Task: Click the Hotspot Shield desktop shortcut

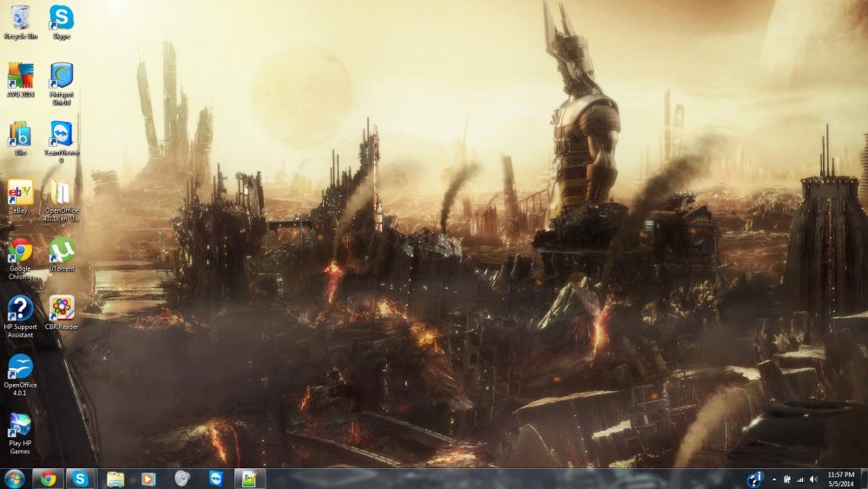Action: [61, 76]
